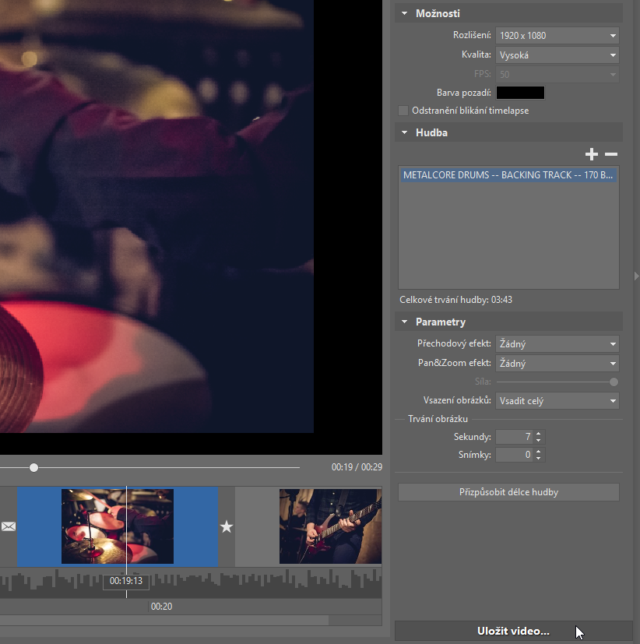Click the horizontal timeline scrollbar
Viewport: 640px width, 644px height.
pyautogui.click(x=164, y=620)
